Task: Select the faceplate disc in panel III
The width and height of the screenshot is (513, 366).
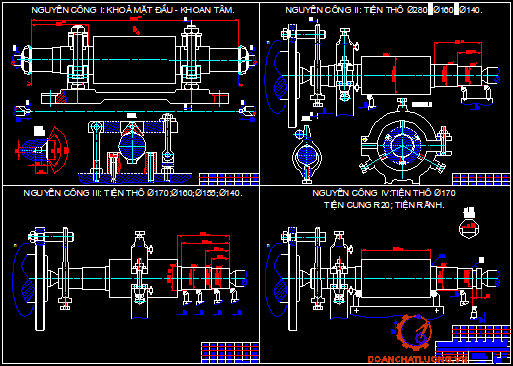Action: [x=40, y=279]
